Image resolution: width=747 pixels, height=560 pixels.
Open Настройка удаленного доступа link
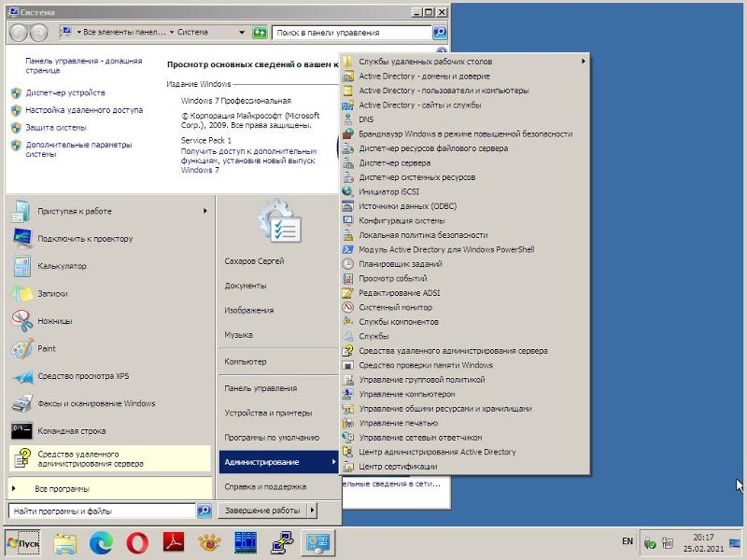pos(84,110)
